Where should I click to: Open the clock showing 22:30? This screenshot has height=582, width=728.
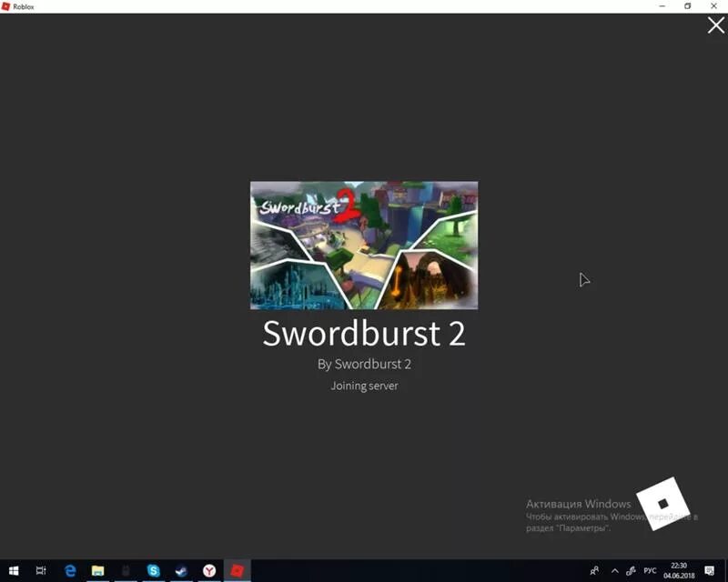click(x=679, y=570)
